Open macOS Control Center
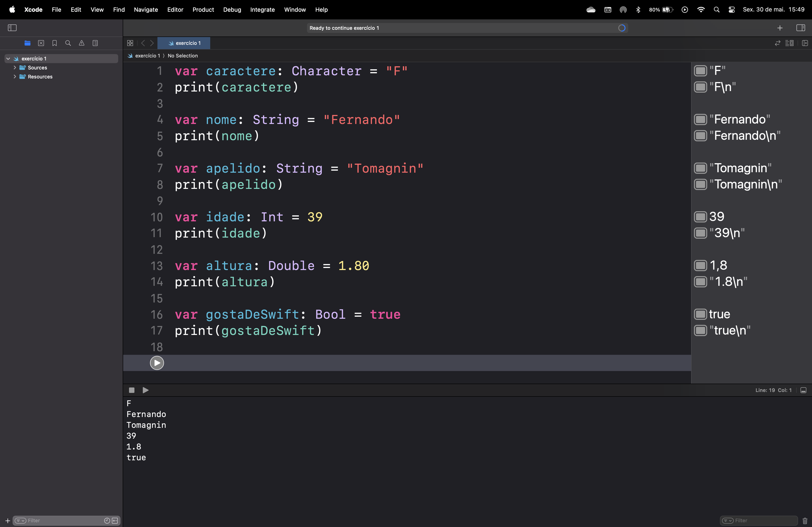 coord(731,9)
